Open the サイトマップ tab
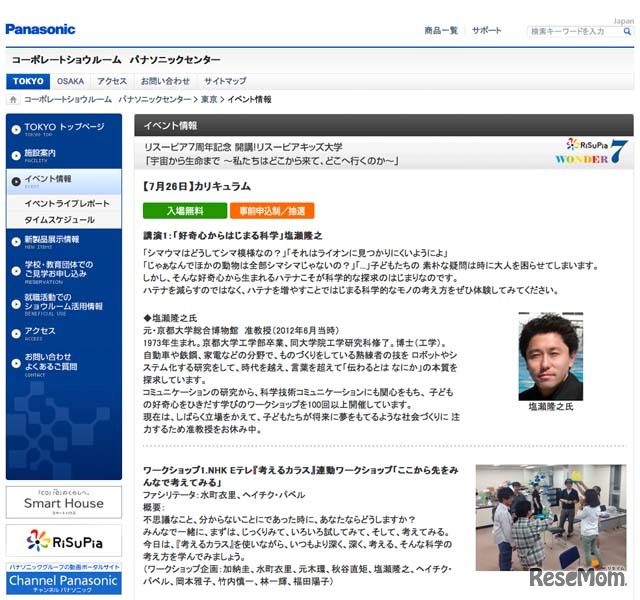This screenshot has width=640, height=600. [225, 81]
